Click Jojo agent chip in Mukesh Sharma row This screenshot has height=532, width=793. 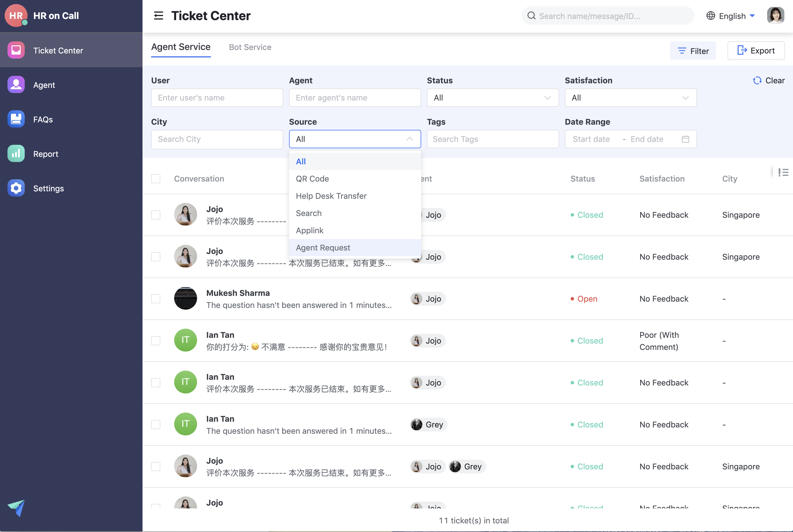(x=428, y=298)
